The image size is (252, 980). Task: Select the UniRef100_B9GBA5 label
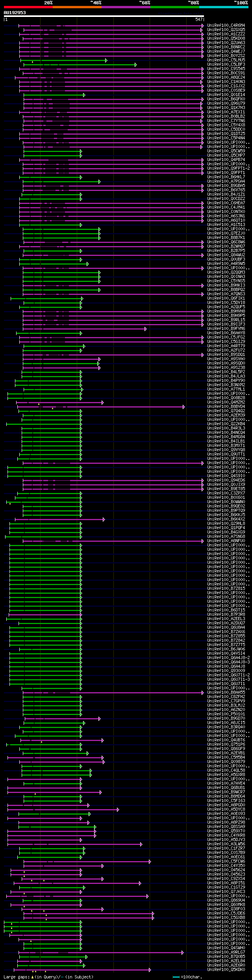coord(226,186)
